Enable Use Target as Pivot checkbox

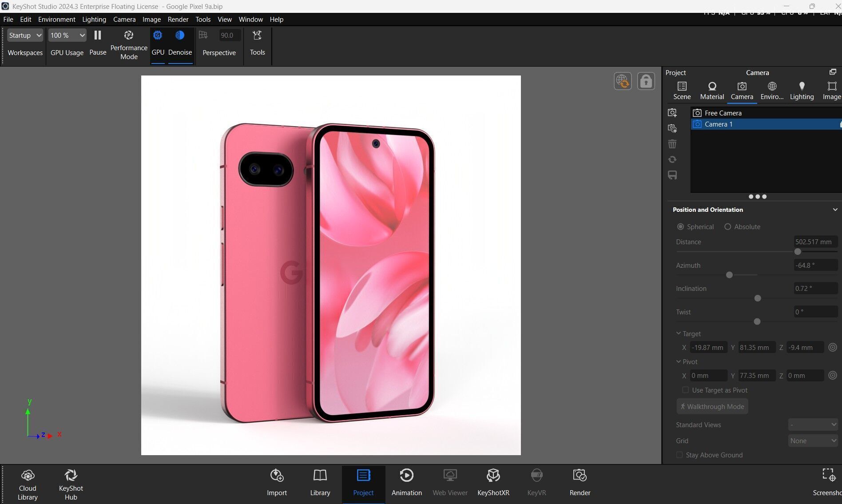685,390
